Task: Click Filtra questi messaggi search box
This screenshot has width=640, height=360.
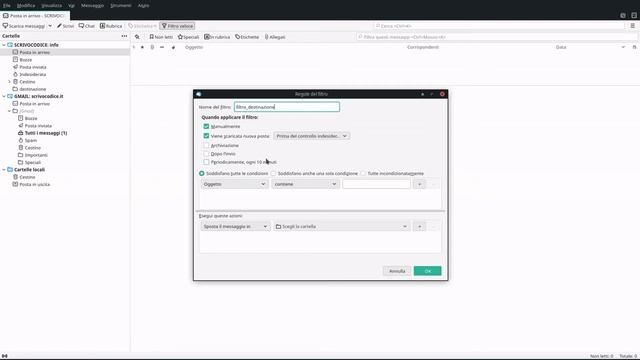Action: click(x=497, y=37)
